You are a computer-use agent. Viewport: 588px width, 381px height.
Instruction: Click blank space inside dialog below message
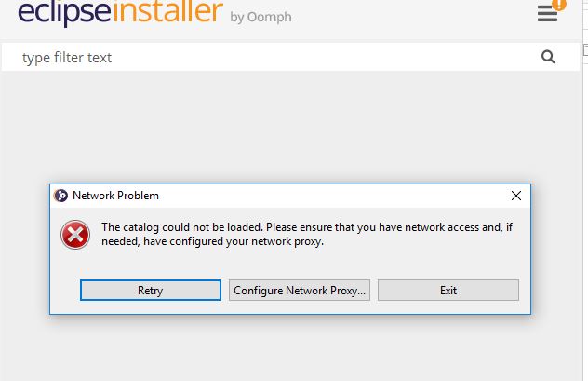coord(290,263)
